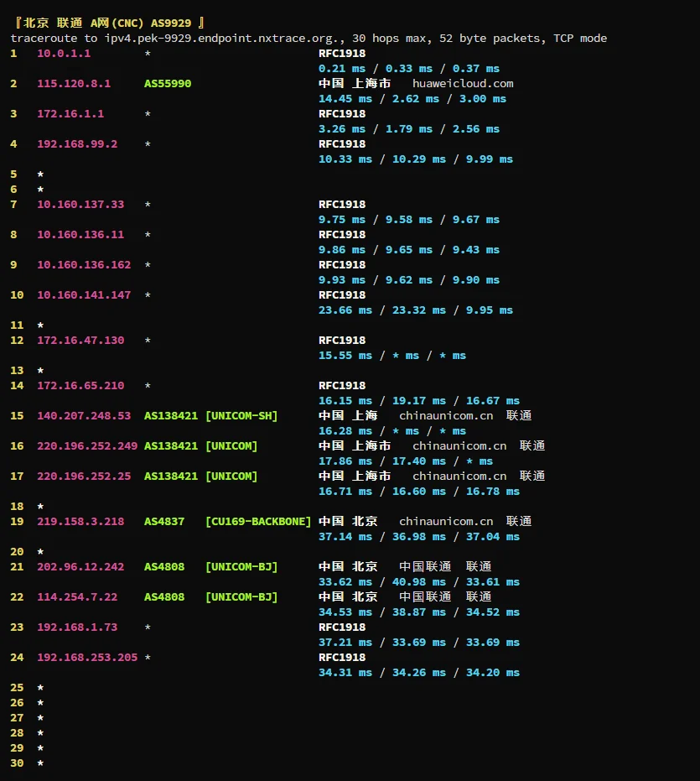Click the [CU169-BACKBONE] label
Image resolution: width=700 pixels, height=781 pixels.
pyautogui.click(x=258, y=522)
